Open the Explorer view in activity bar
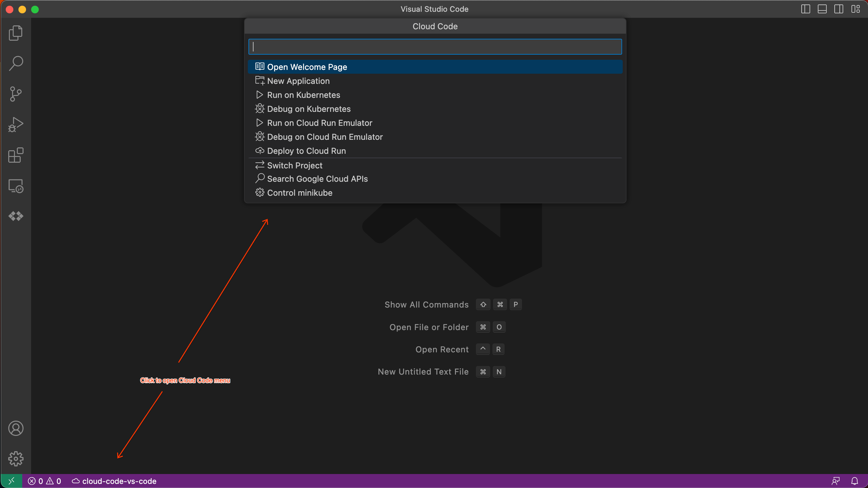This screenshot has height=488, width=868. [x=16, y=33]
